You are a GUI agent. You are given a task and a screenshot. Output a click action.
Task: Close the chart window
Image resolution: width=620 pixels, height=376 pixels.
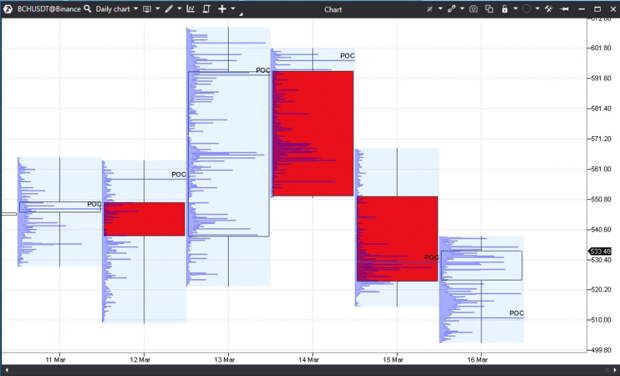[x=612, y=9]
